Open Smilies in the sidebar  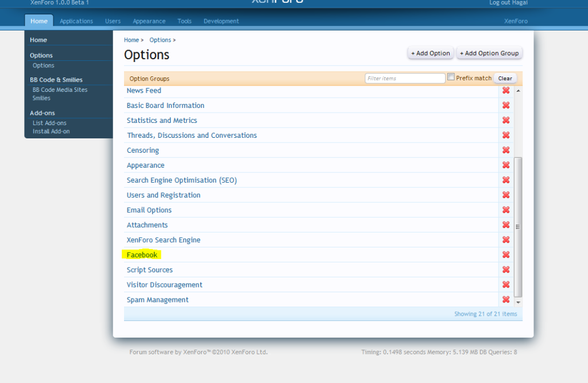coord(41,98)
